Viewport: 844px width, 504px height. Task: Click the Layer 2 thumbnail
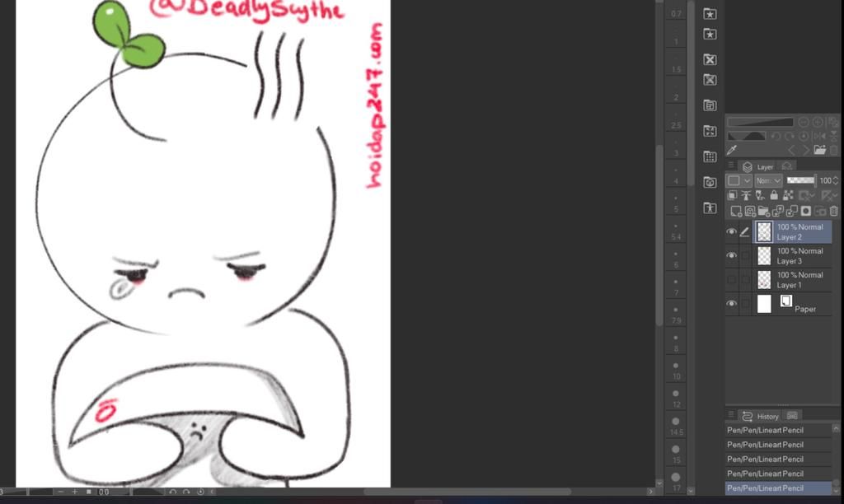(x=764, y=232)
